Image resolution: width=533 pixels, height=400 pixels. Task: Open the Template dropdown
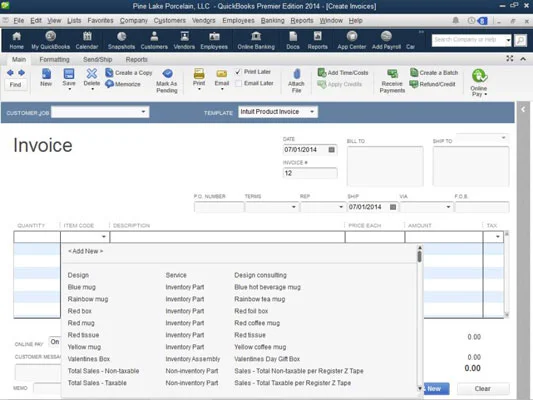point(312,112)
